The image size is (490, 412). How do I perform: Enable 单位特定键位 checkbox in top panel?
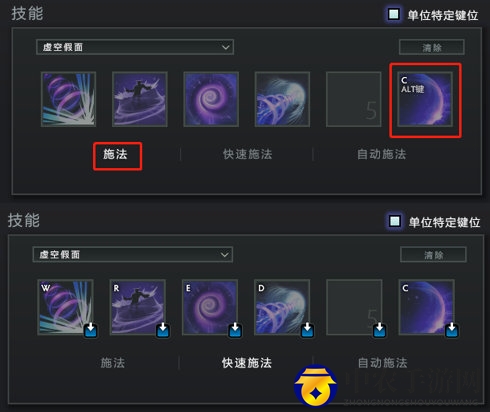394,14
